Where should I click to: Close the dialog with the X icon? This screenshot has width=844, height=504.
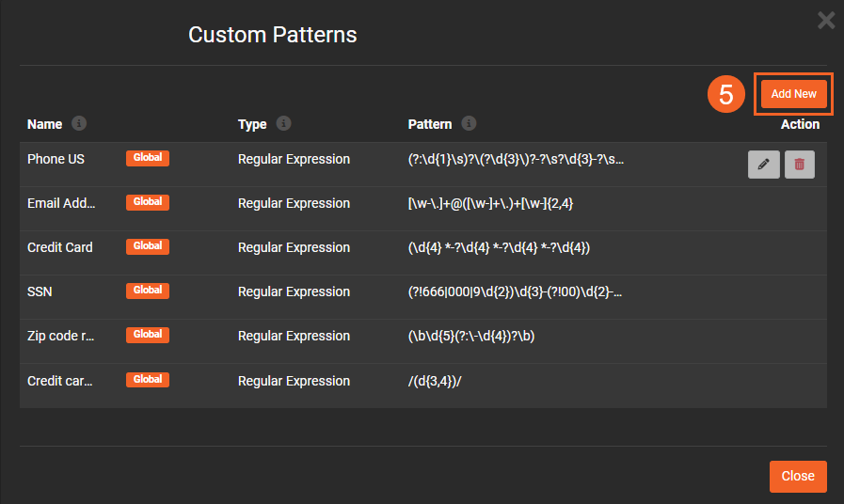point(826,21)
